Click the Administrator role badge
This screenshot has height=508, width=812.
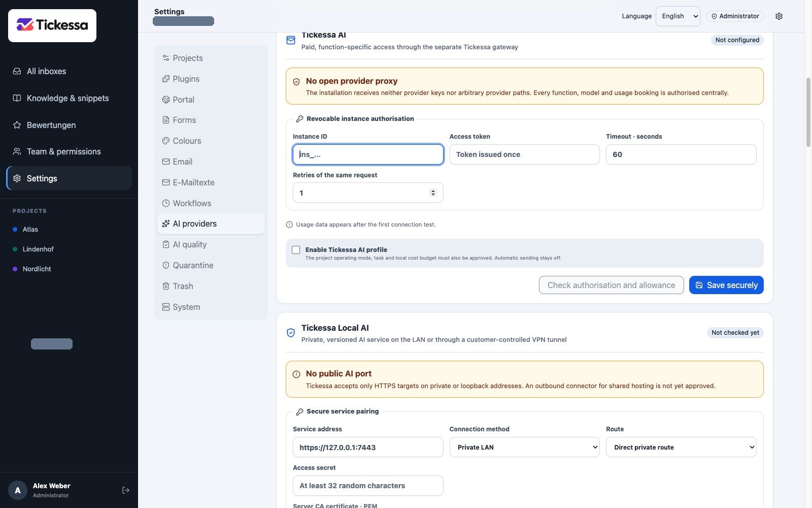click(735, 16)
